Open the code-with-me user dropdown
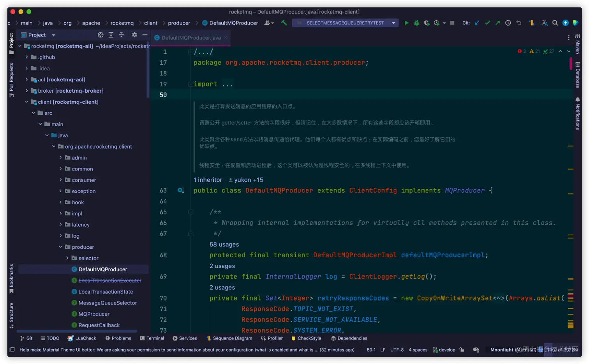 pyautogui.click(x=269, y=23)
